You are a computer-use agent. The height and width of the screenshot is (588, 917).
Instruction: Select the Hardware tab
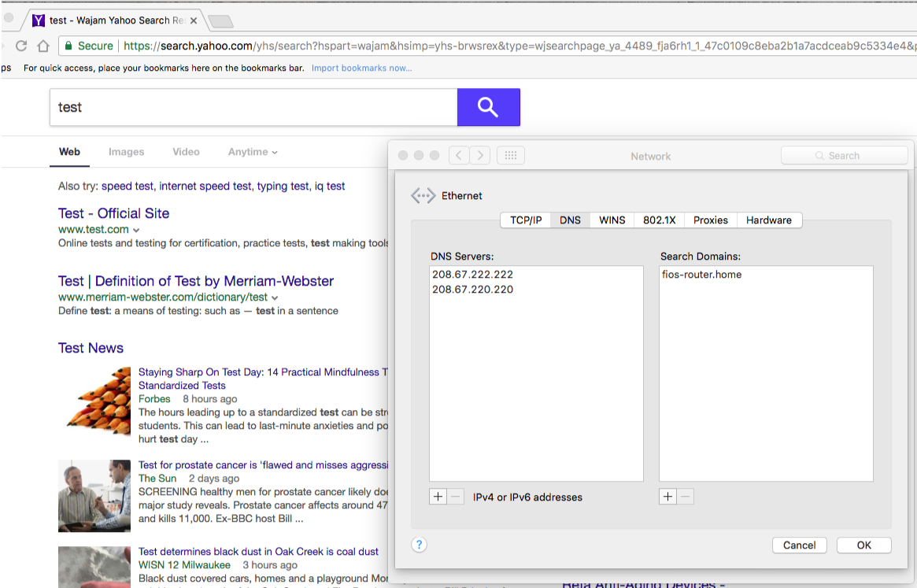[769, 220]
